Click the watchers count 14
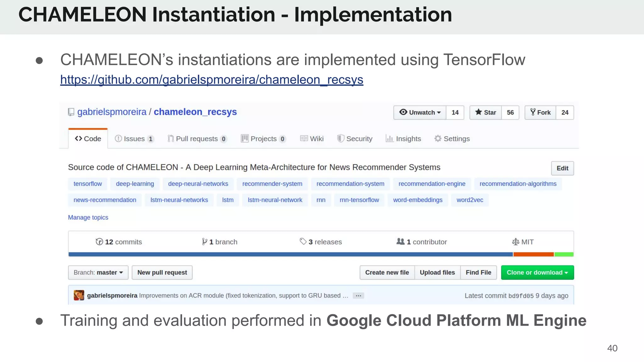Image resolution: width=644 pixels, height=362 pixels. coord(455,112)
